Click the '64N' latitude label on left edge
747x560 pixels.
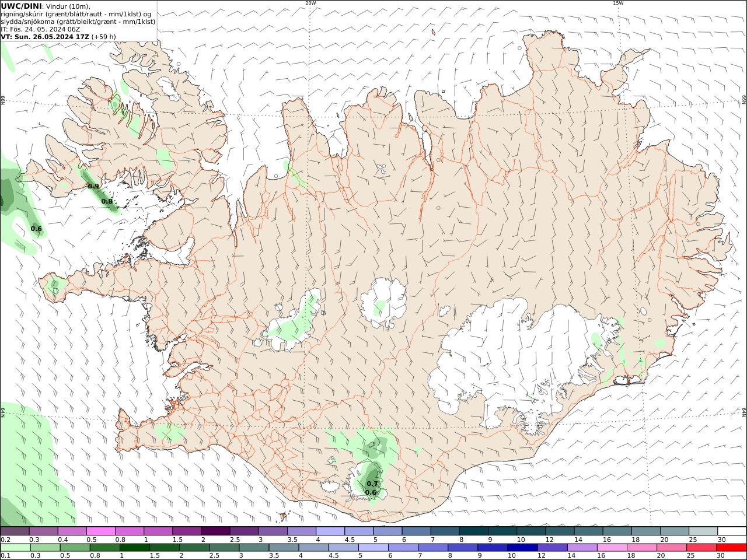(x=3, y=412)
